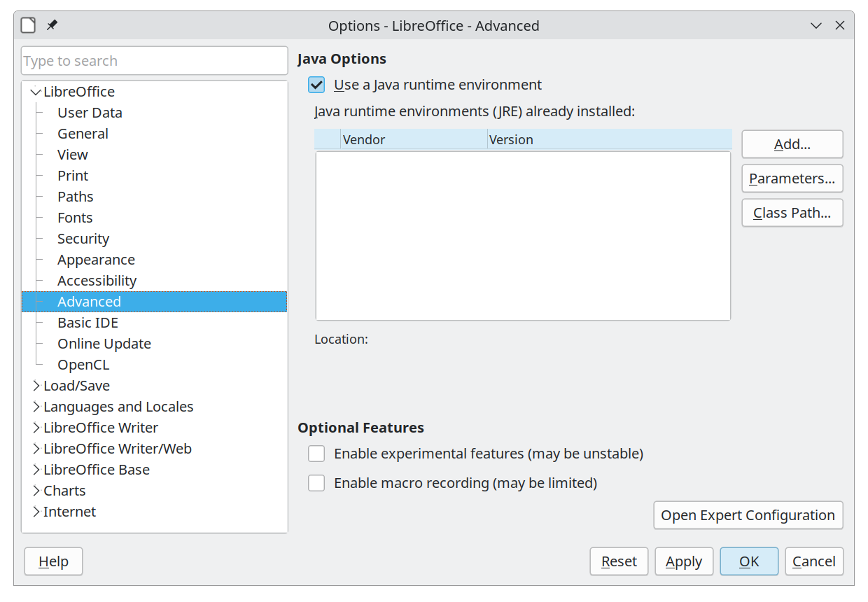Reset the Advanced options
This screenshot has width=868, height=602.
pos(619,561)
